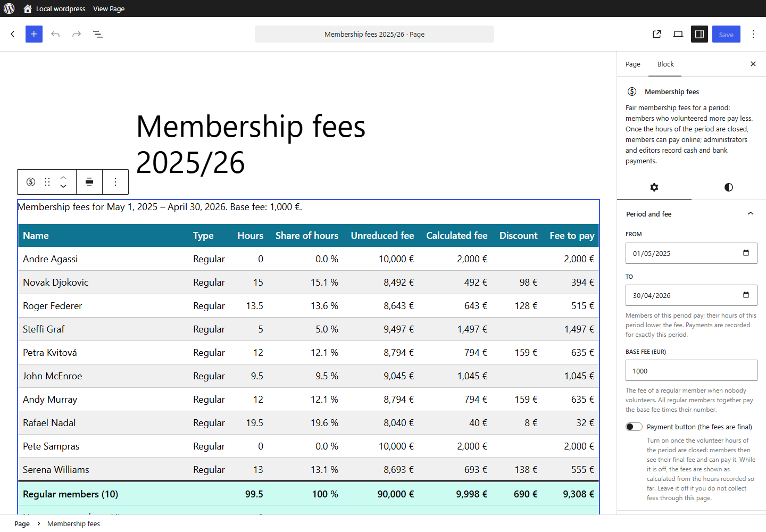
Task: Switch to the Block tab
Action: click(x=665, y=64)
